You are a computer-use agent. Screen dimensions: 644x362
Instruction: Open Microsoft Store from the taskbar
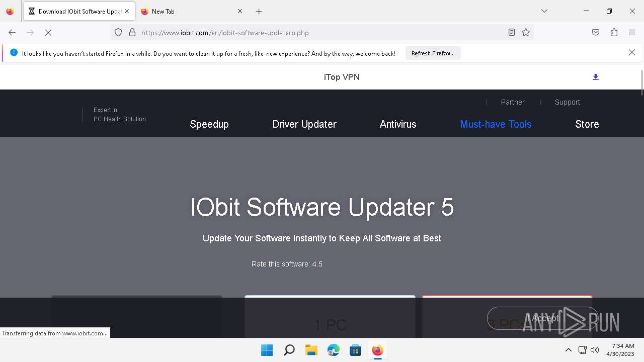point(355,350)
